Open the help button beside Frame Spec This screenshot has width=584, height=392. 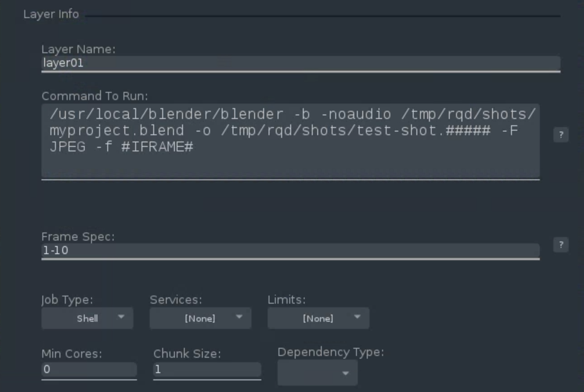point(561,245)
